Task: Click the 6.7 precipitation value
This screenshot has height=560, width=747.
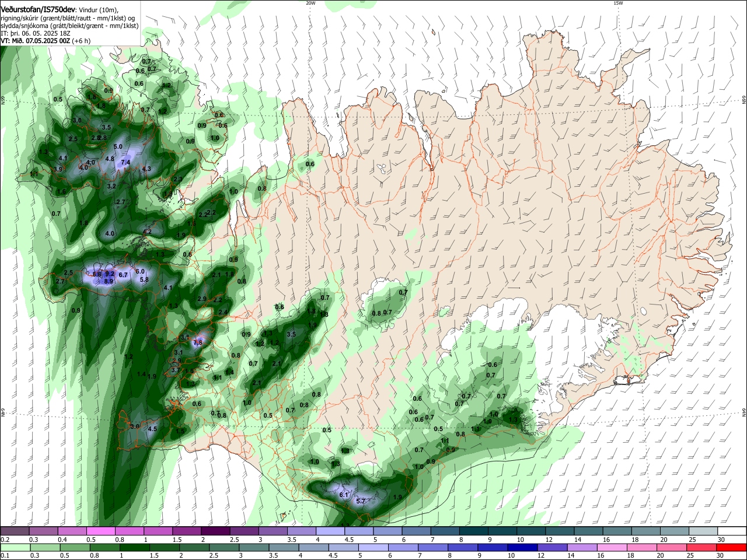Action: pos(123,275)
